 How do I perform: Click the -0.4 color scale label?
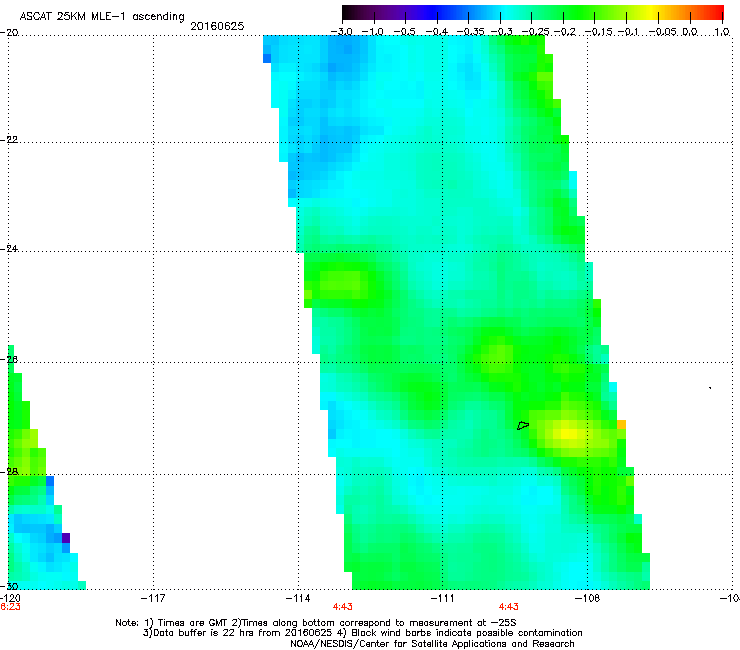point(437,32)
